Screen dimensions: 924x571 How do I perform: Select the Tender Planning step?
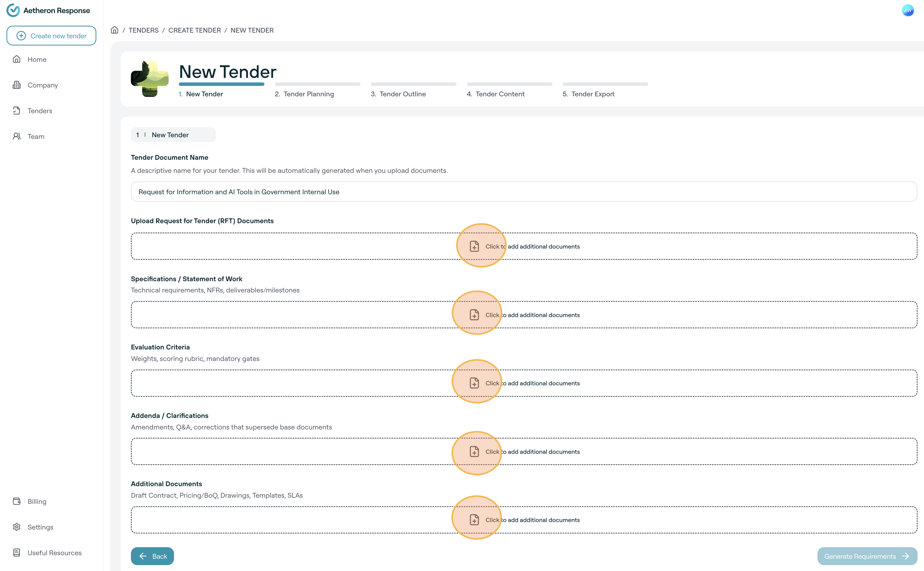[x=308, y=94]
